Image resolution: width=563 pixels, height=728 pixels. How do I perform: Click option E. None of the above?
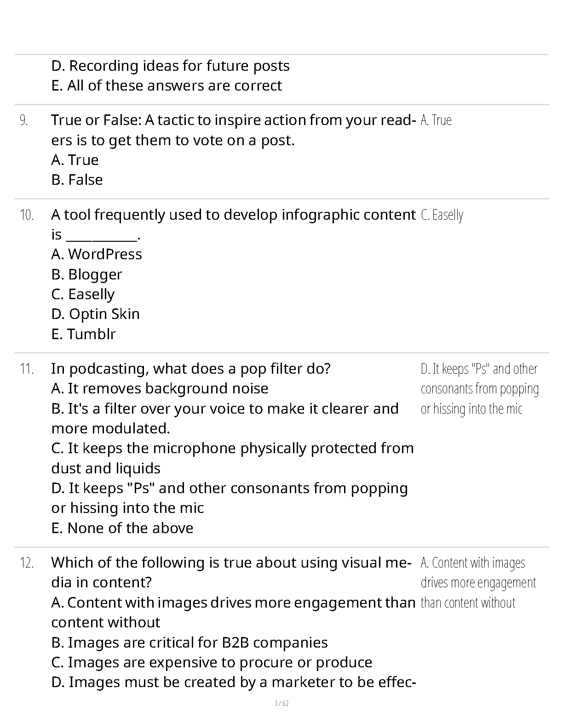pos(122,528)
